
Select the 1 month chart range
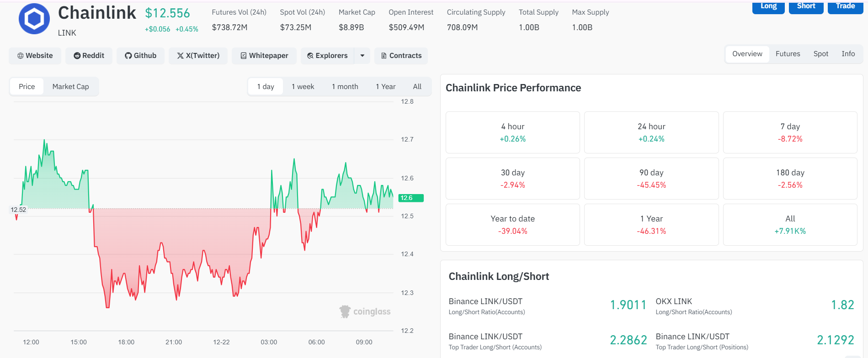tap(345, 87)
